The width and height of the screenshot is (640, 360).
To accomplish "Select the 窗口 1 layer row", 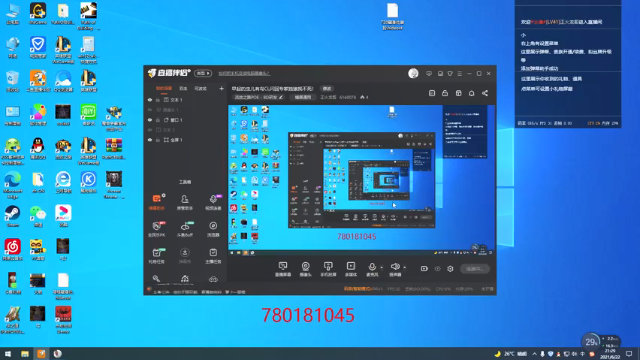I will [x=186, y=120].
